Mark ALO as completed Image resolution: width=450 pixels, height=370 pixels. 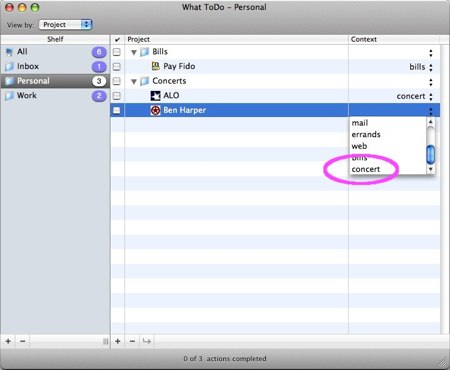coord(117,96)
